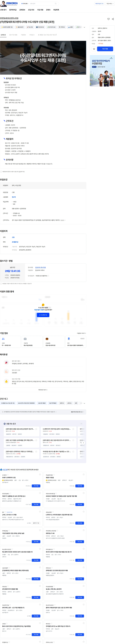Click 홈페이지 지원 on the NC 전 부문 수시 채용 card

pyautogui.click(x=36, y=523)
